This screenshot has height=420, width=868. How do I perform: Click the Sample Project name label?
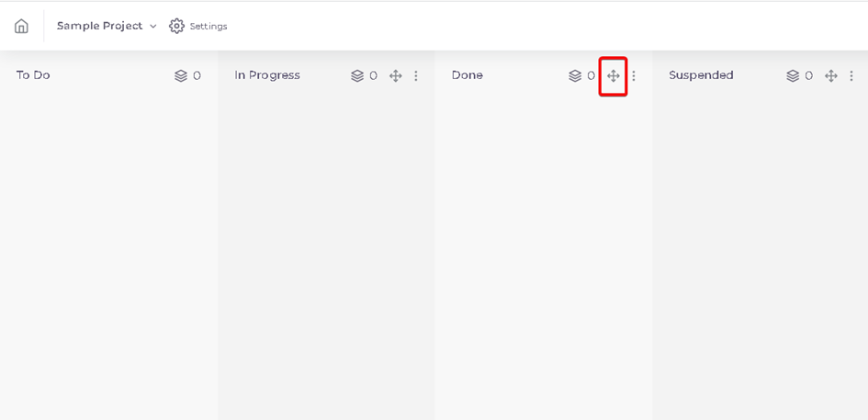point(99,26)
